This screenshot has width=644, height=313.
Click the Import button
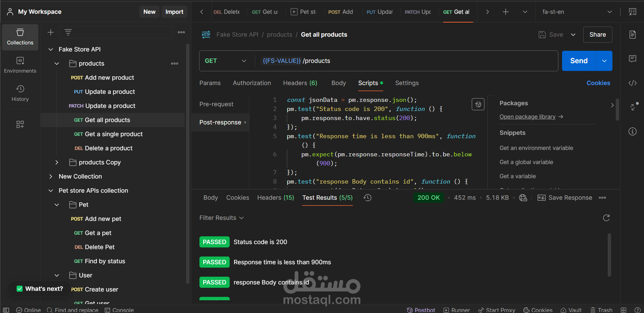pos(174,12)
